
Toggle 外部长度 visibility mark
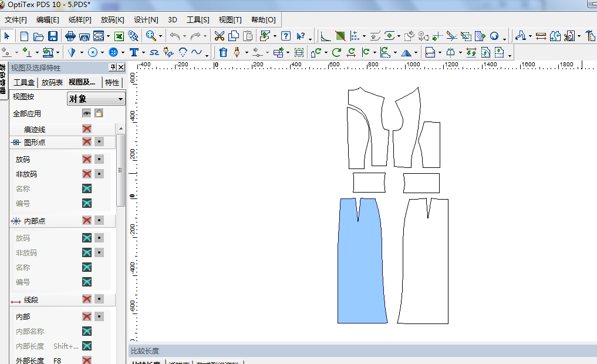point(87,360)
